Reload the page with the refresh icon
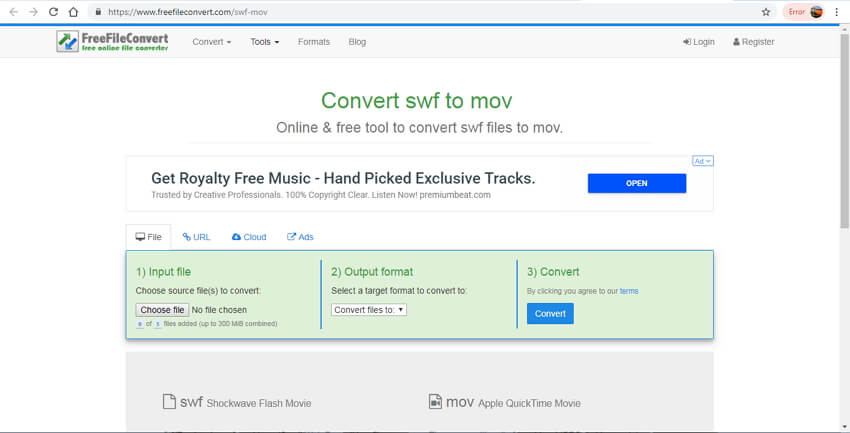The width and height of the screenshot is (850, 433). 53,12
